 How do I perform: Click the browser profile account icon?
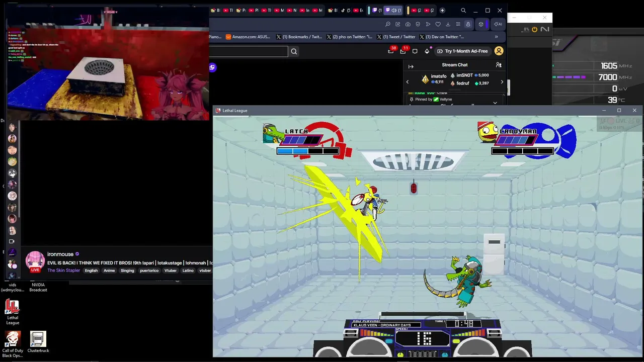tap(468, 24)
